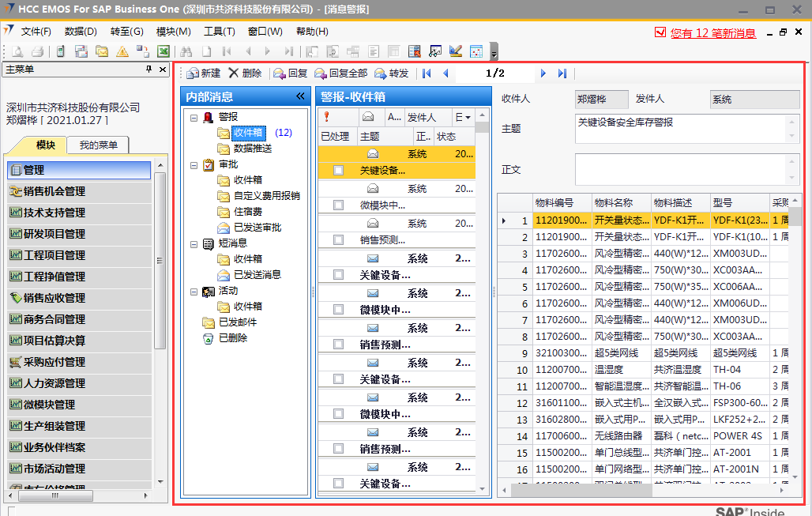Jump to the last record arrow
812x516 pixels.
562,73
